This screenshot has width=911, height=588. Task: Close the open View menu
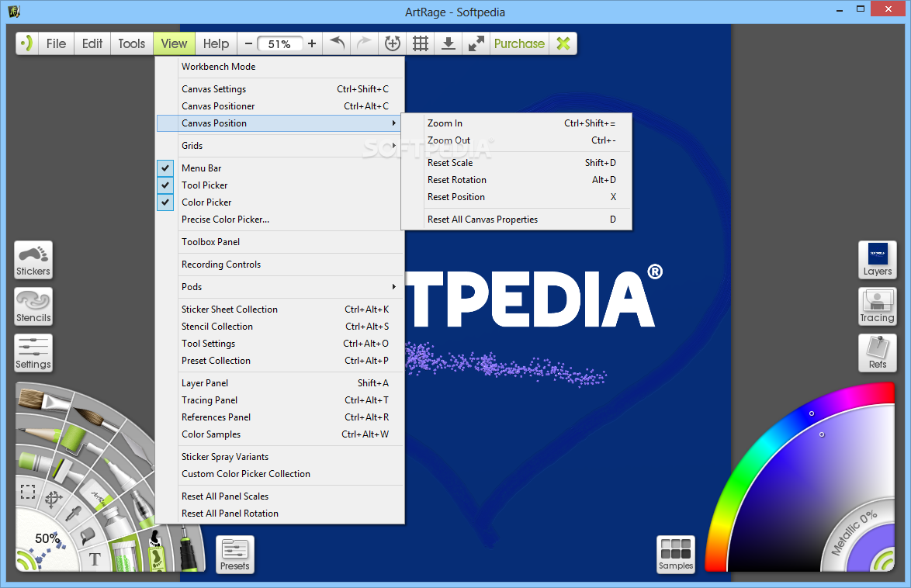[x=174, y=43]
